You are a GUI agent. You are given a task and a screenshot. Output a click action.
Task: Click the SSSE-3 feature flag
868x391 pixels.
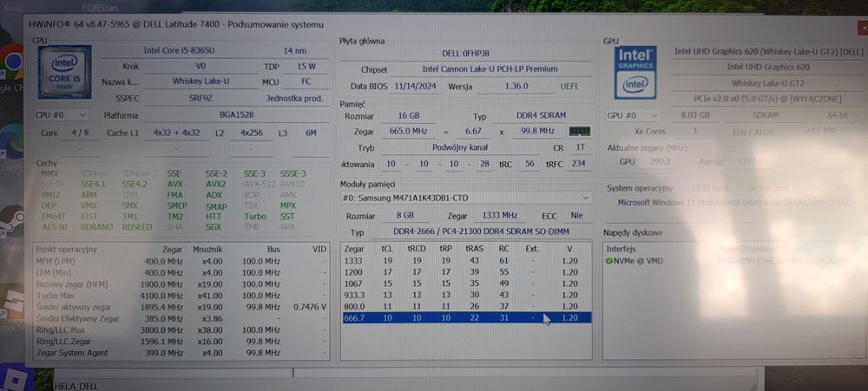click(x=293, y=173)
